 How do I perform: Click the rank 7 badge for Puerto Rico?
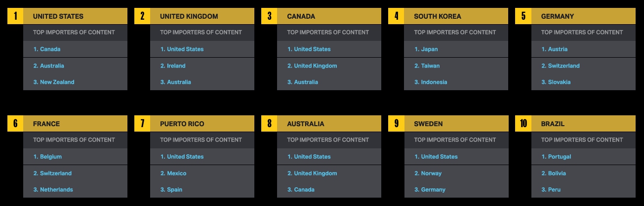click(142, 124)
